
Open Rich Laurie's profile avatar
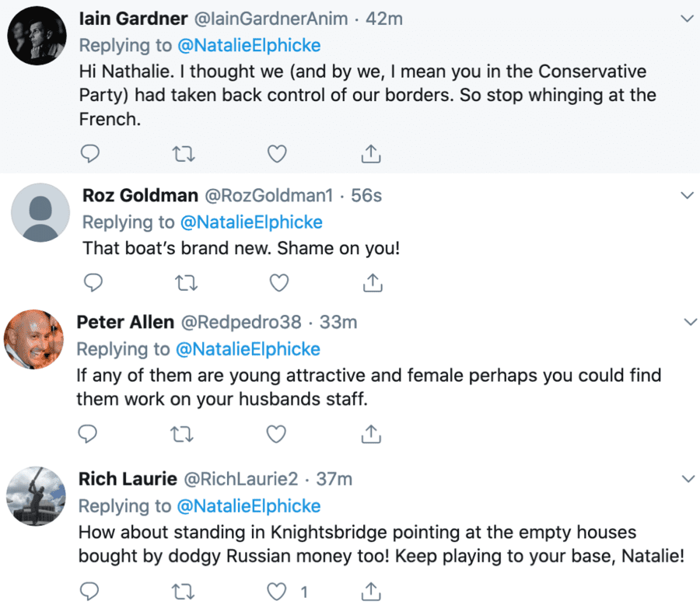[x=35, y=497]
